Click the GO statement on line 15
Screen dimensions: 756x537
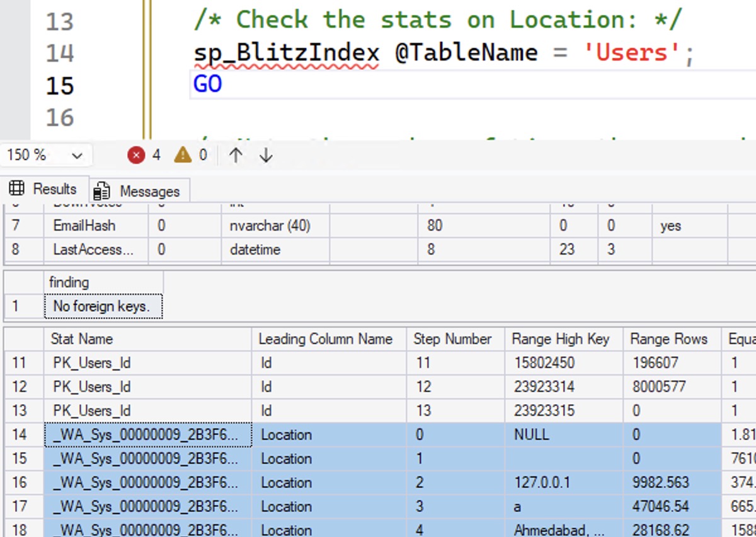[208, 84]
